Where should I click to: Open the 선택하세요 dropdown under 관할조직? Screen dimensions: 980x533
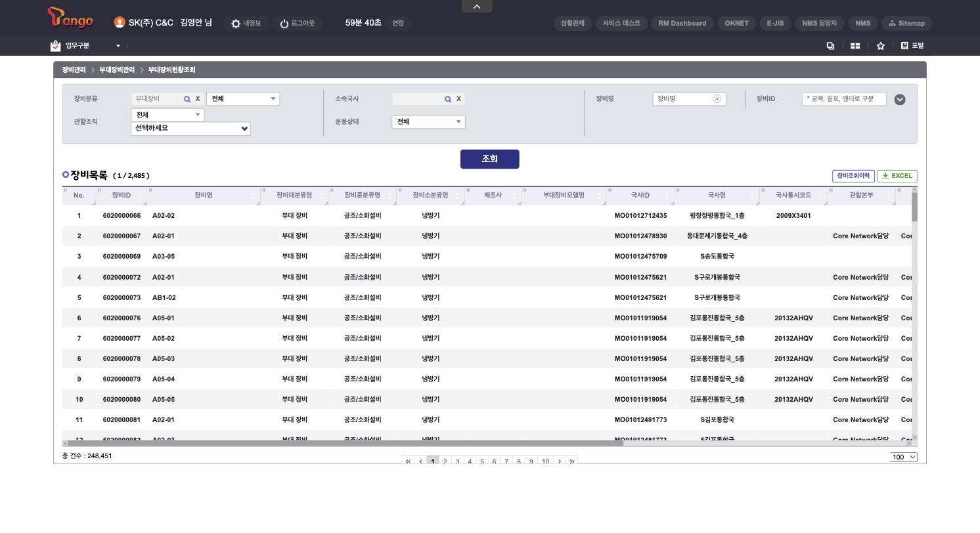click(x=190, y=129)
